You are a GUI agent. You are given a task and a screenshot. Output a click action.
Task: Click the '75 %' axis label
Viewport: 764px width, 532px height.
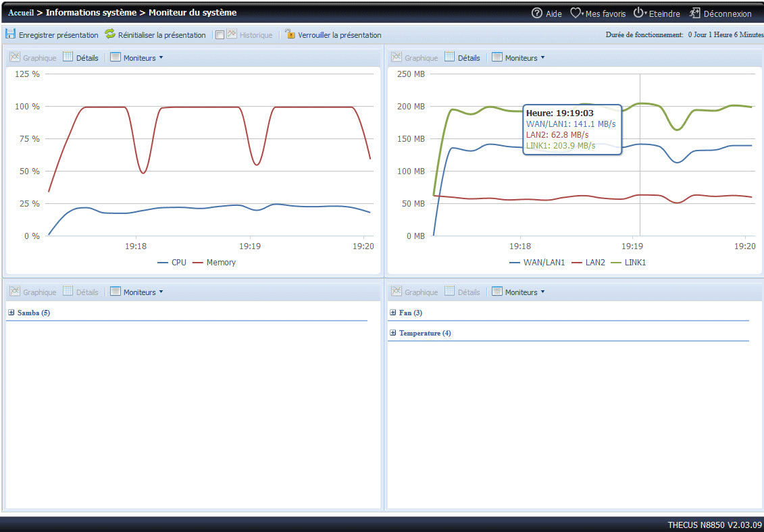tap(30, 139)
